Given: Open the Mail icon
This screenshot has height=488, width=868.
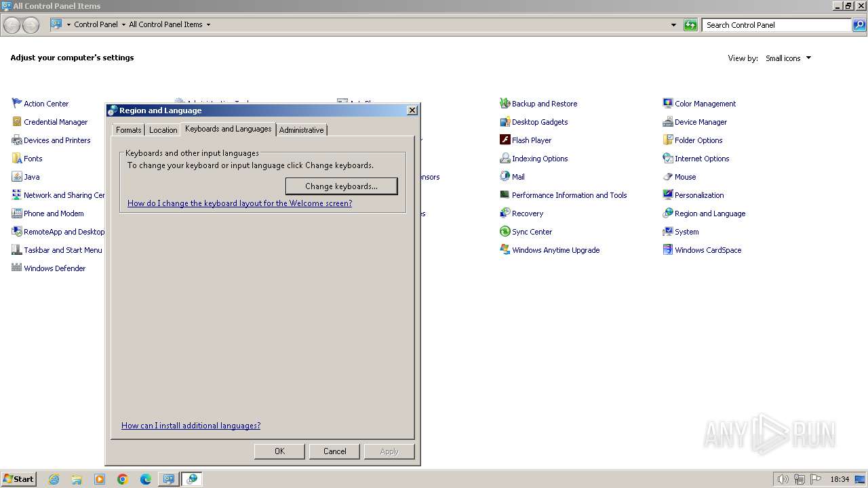Looking at the screenshot, I should pos(505,177).
